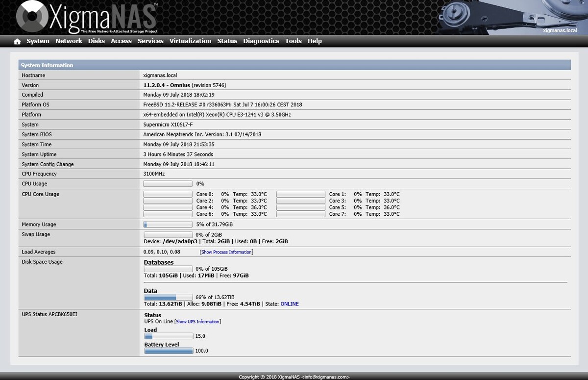Open the Status menu
The image size is (588, 380).
tap(227, 41)
